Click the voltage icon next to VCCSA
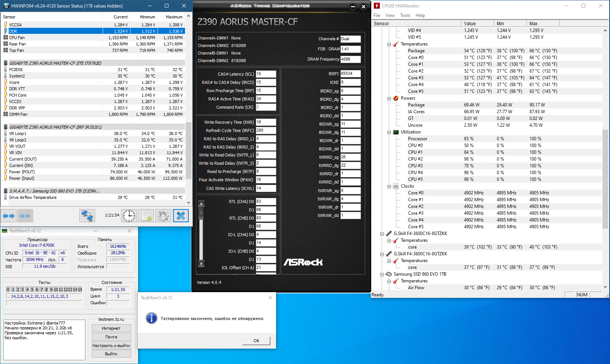The image size is (610, 364). pos(6,25)
